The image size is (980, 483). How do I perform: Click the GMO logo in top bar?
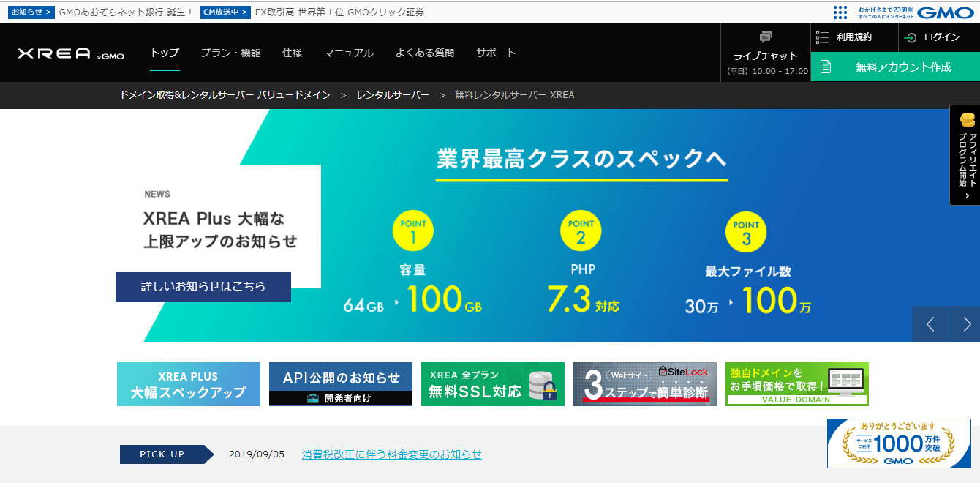[947, 12]
